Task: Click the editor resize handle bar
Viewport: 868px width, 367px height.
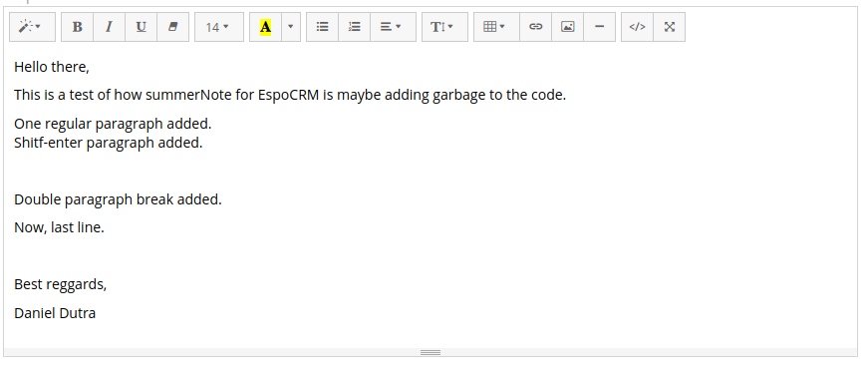Action: point(431,353)
